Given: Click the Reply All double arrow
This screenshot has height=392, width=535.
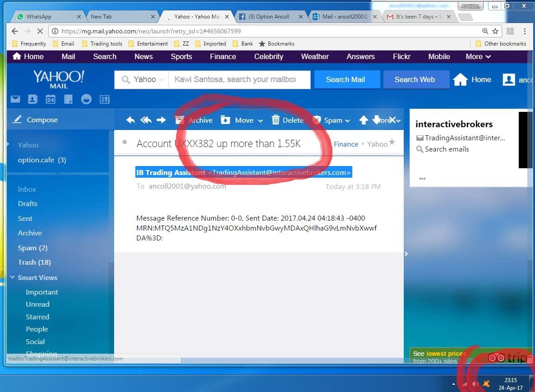Looking at the screenshot, I should click(x=146, y=120).
